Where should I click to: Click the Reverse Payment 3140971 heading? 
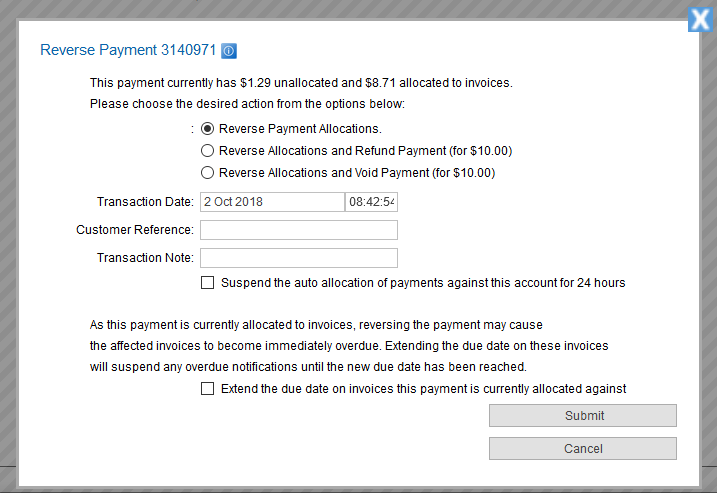127,50
